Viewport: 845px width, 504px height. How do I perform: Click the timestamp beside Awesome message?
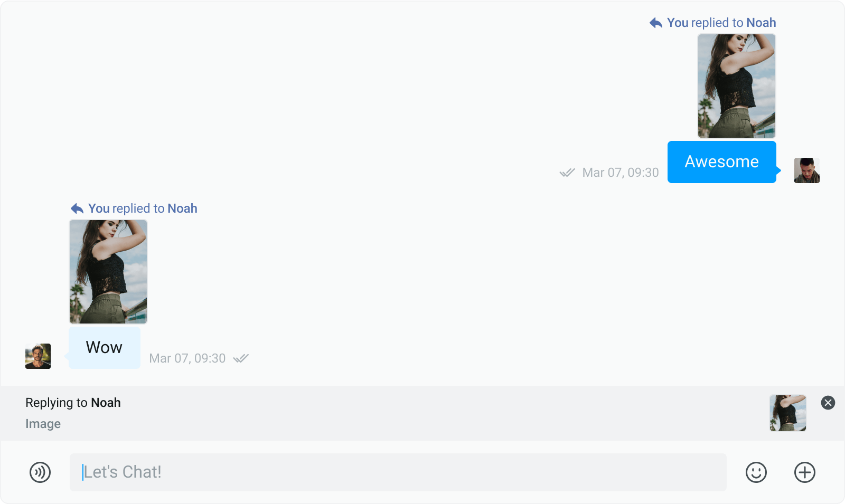point(621,173)
